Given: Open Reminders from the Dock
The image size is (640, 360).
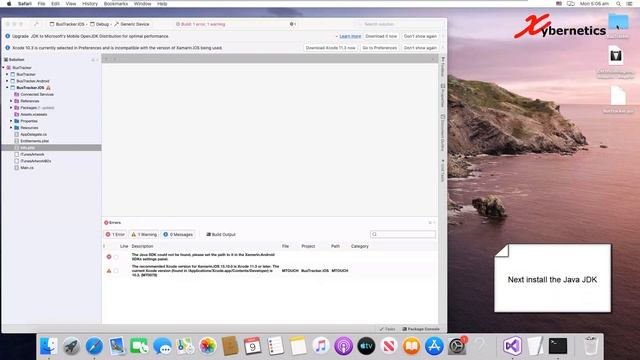Looking at the screenshot, I should (276, 346).
